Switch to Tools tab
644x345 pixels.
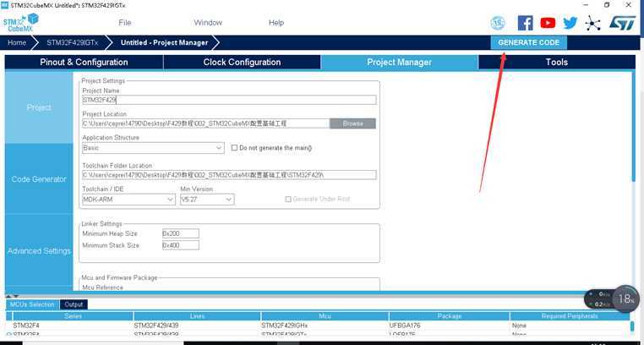point(556,63)
